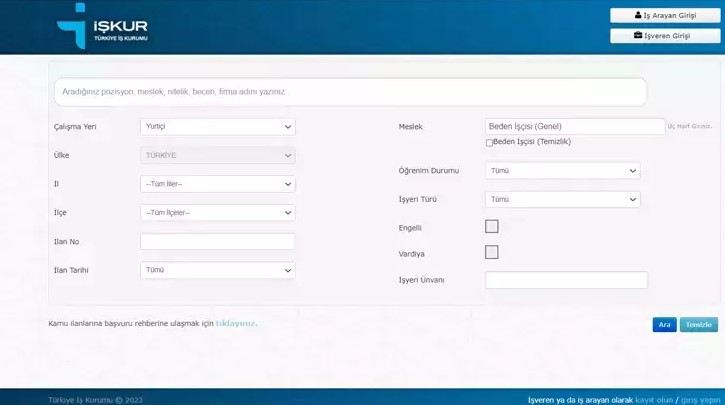Tick the Vardiya checkbox
The height and width of the screenshot is (405, 725).
coord(492,252)
